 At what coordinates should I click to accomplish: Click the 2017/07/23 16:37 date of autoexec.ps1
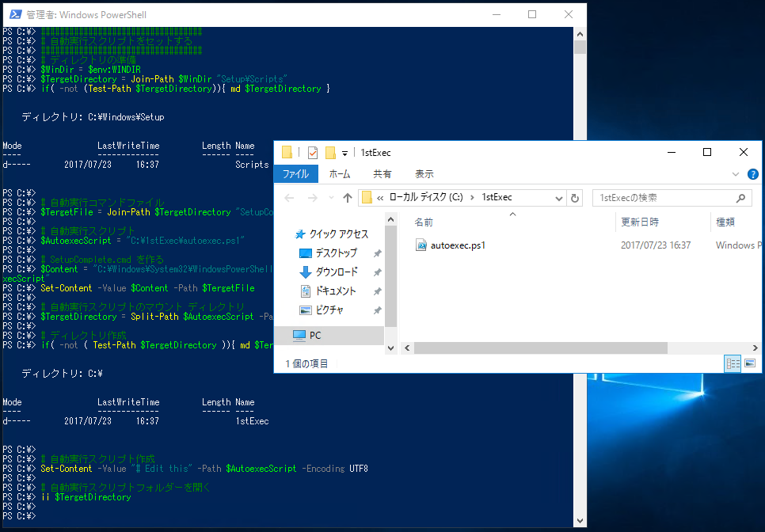[x=656, y=245]
